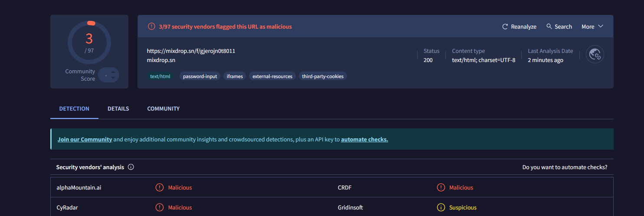
Task: Click the CRDF malicious warning icon
Action: coord(441,187)
